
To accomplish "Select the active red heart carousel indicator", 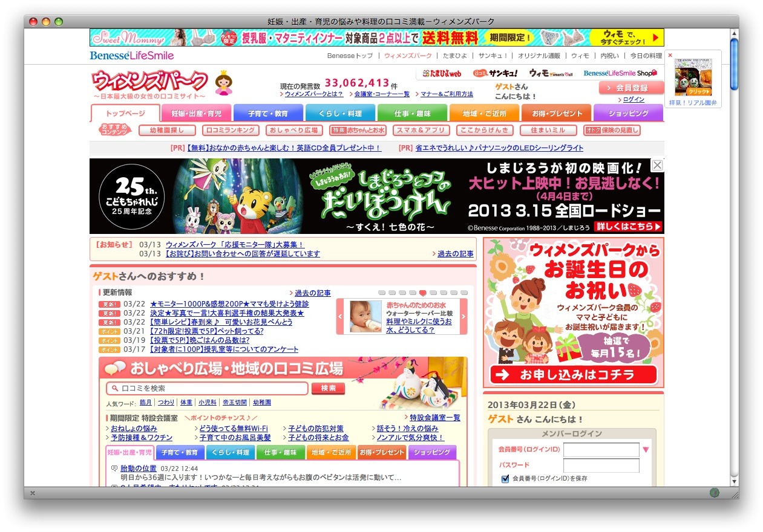I will [x=422, y=293].
